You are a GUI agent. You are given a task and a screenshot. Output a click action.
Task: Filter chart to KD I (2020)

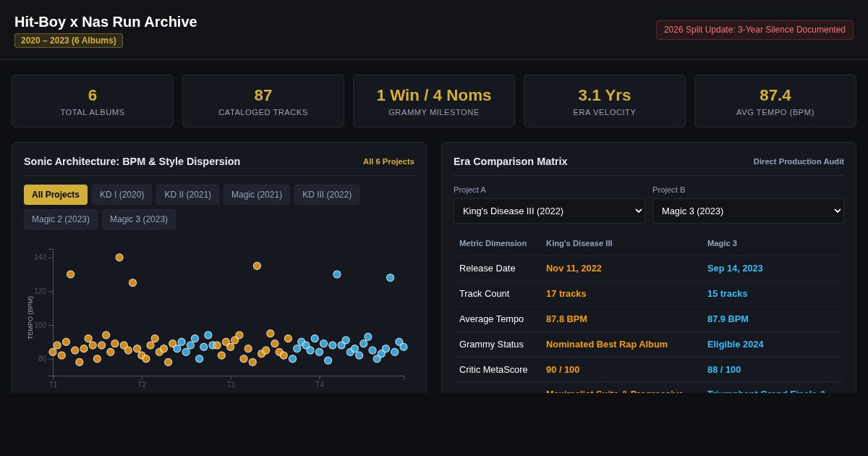point(122,195)
